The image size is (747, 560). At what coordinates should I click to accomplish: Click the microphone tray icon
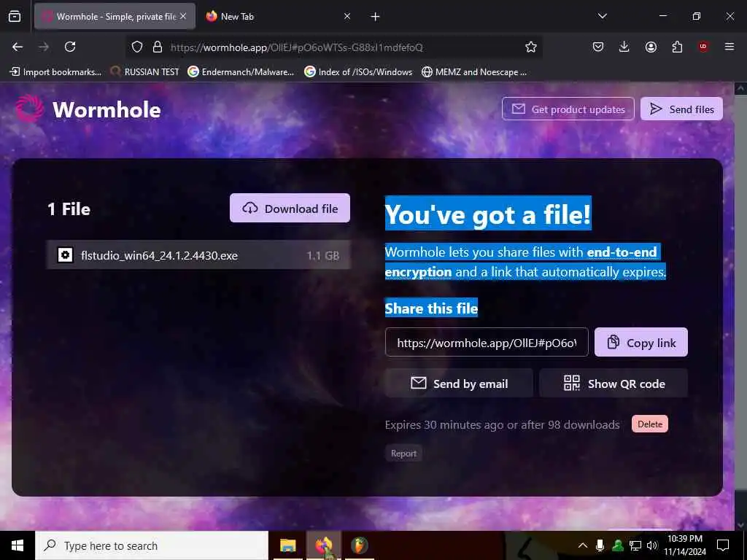(x=600, y=545)
